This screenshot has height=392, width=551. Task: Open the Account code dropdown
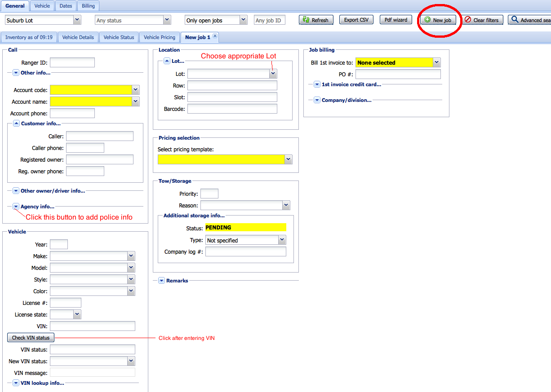coord(136,90)
